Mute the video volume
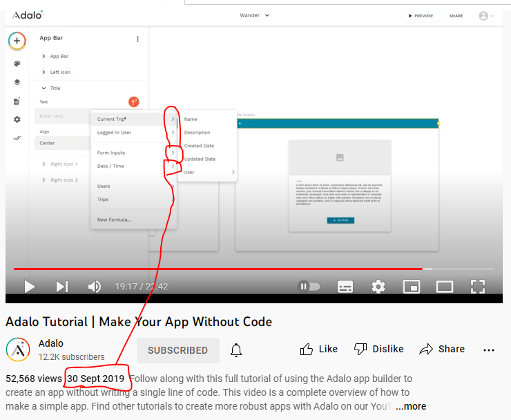The image size is (511, 420). pos(94,287)
